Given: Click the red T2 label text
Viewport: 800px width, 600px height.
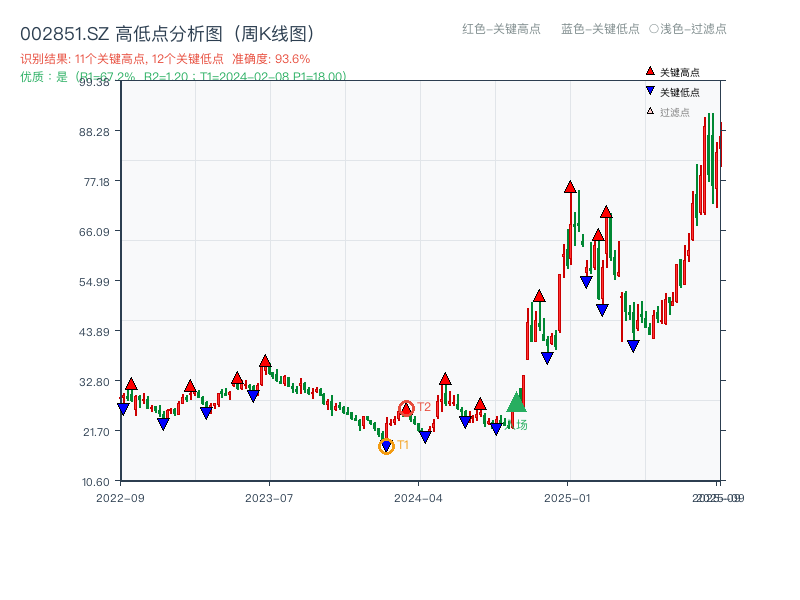Looking at the screenshot, I should (424, 407).
